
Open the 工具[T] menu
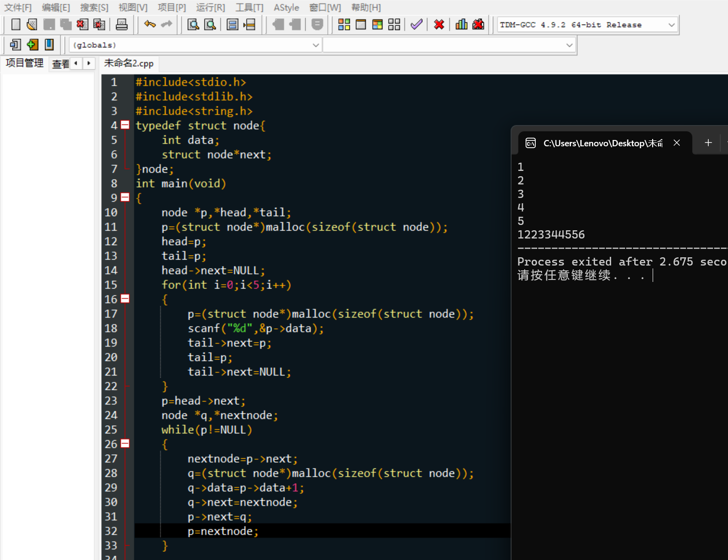tap(249, 8)
